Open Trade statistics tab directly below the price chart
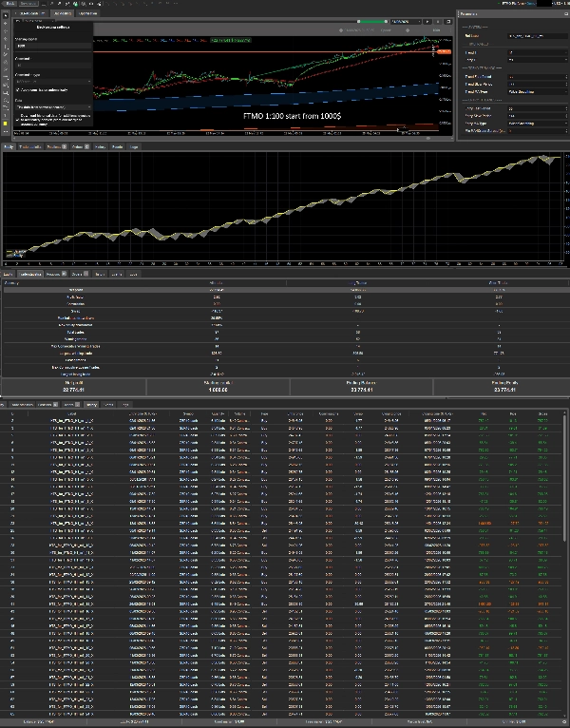Screen dimensions: 570x728 [x=30, y=146]
